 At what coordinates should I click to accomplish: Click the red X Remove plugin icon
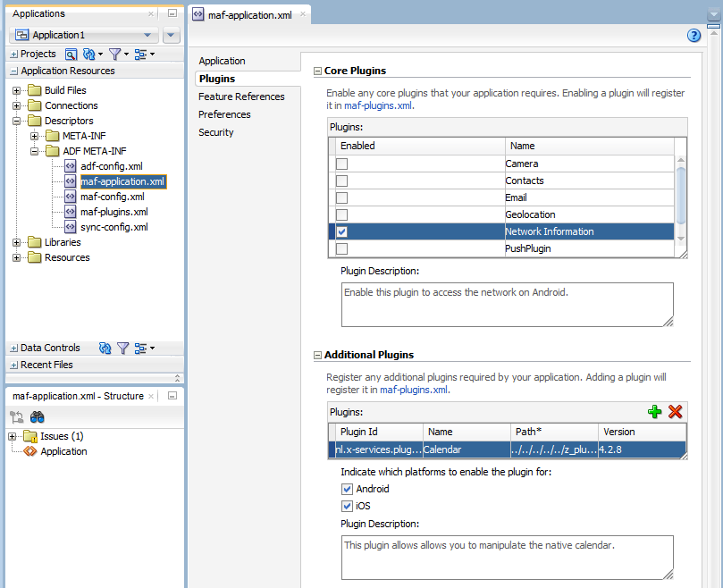(675, 411)
